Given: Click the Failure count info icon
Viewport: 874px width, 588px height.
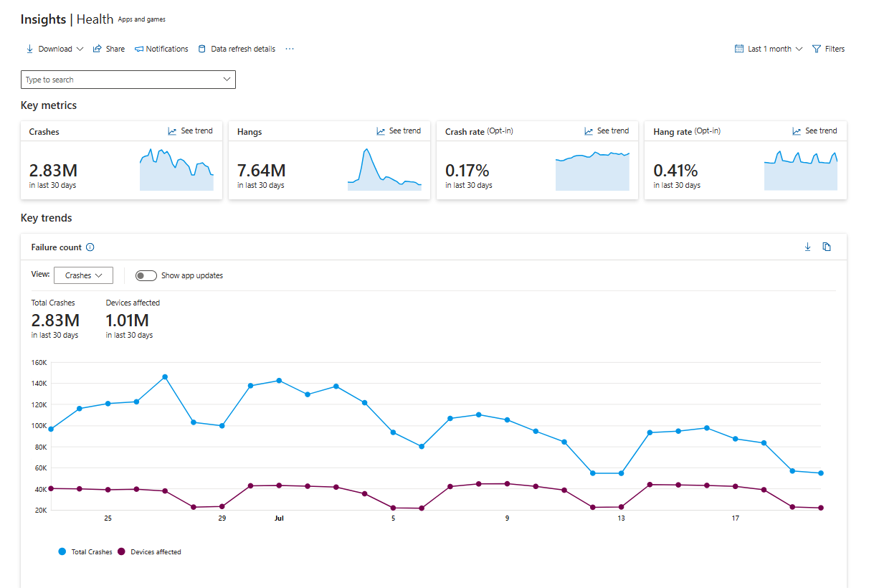Looking at the screenshot, I should [x=90, y=247].
